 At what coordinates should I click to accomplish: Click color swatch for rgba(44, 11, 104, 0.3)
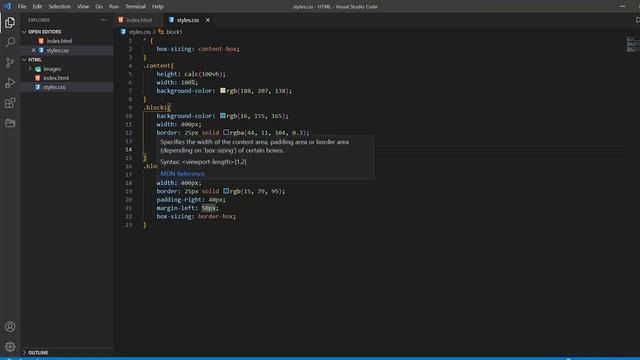[x=226, y=133]
